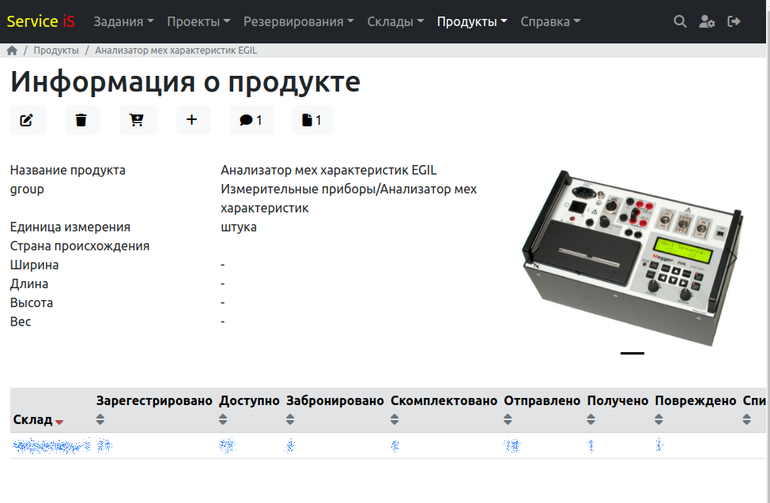Click the Service iS logo link
This screenshot has width=770, height=503.
pos(41,21)
